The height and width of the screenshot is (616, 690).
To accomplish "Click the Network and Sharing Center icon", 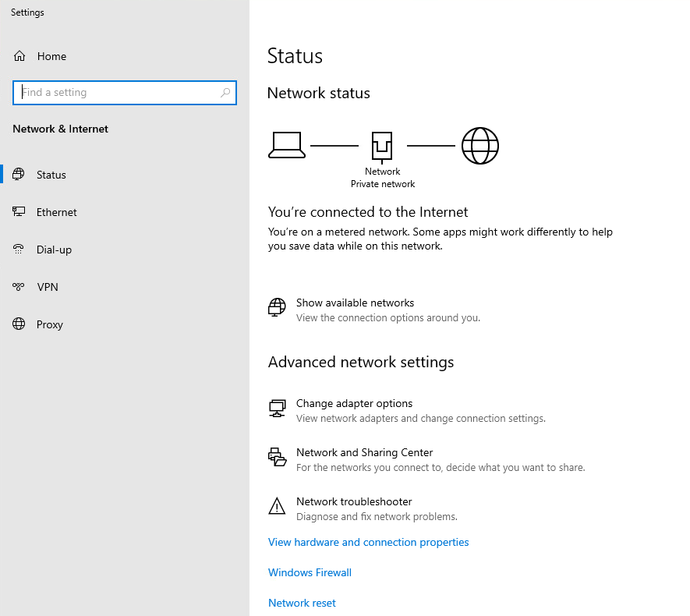I will click(278, 457).
